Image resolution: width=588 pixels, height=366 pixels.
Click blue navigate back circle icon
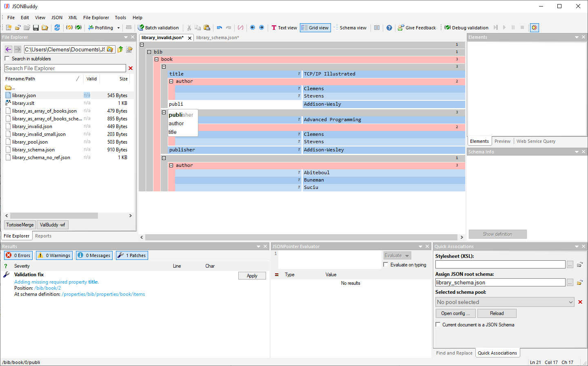click(253, 27)
